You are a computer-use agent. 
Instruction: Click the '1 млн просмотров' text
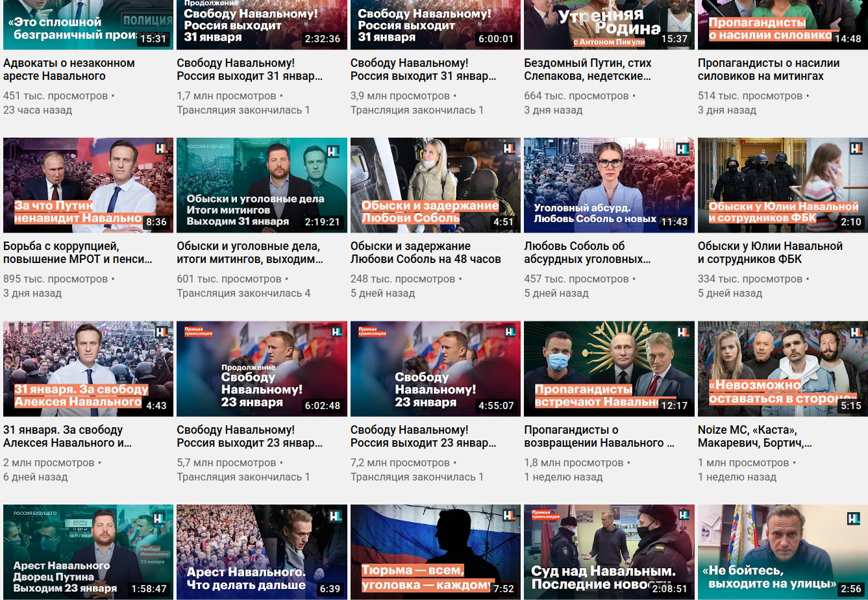point(743,463)
